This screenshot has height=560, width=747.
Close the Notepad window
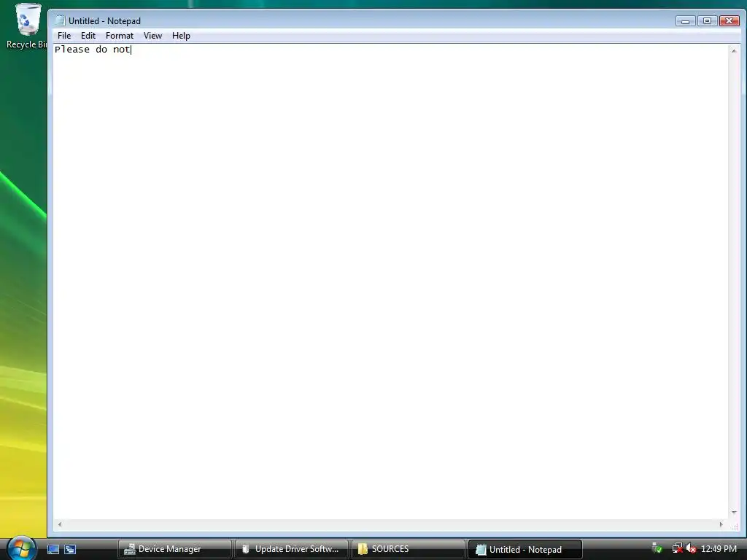coord(729,21)
